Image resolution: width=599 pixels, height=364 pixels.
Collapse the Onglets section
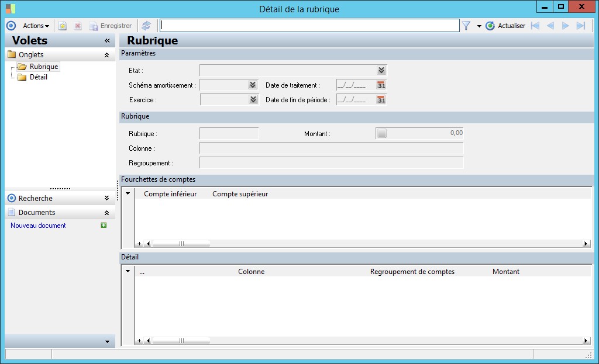pyautogui.click(x=106, y=55)
